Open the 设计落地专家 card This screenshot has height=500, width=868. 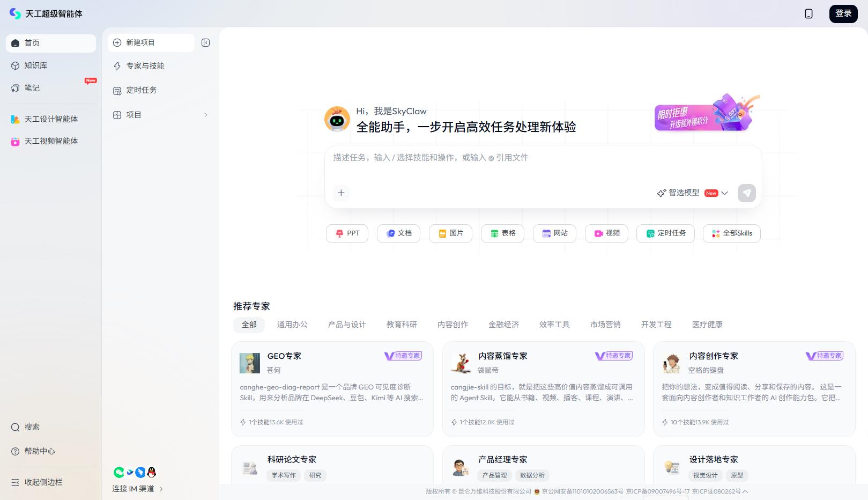pyautogui.click(x=754, y=466)
